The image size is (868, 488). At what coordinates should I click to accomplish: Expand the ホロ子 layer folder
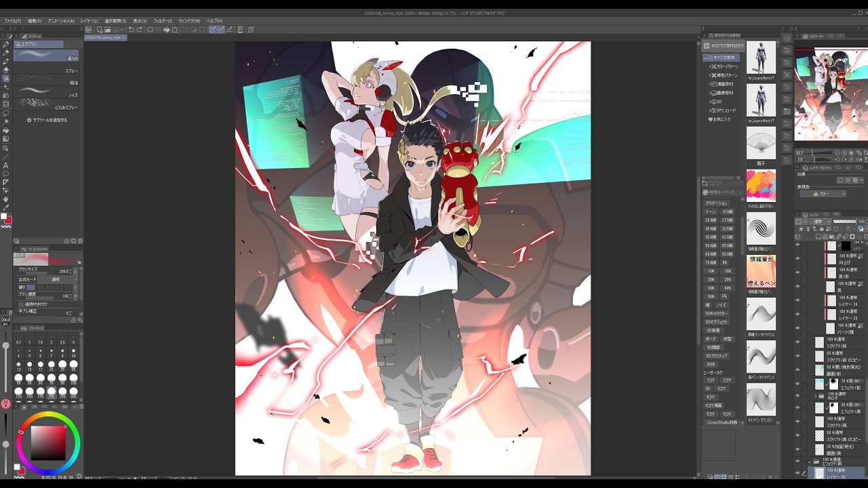(x=816, y=396)
